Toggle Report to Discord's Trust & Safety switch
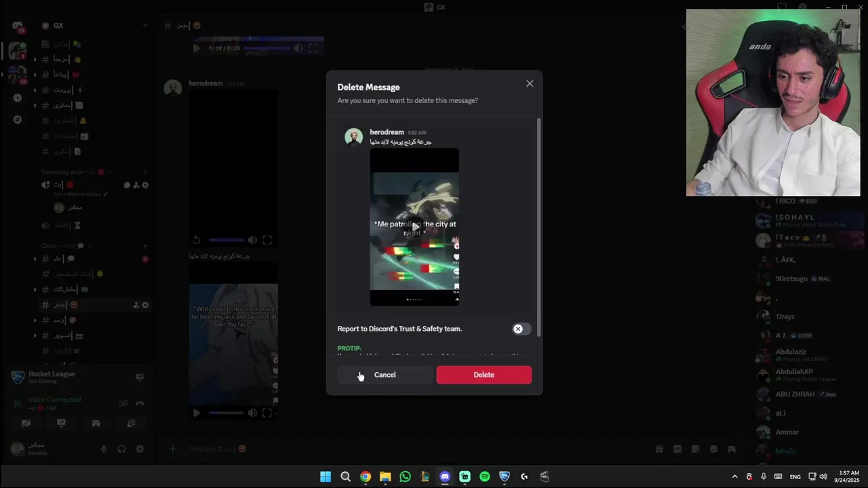The width and height of the screenshot is (868, 488). click(521, 329)
